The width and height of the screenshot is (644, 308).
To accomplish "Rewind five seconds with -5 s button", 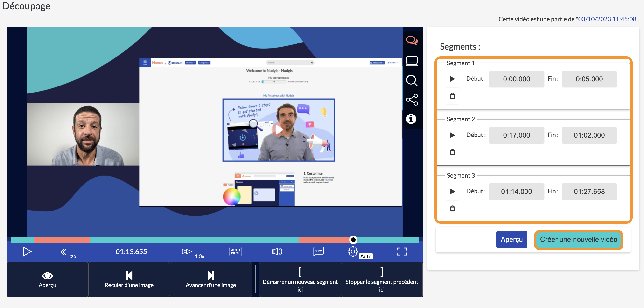I will click(x=68, y=253).
